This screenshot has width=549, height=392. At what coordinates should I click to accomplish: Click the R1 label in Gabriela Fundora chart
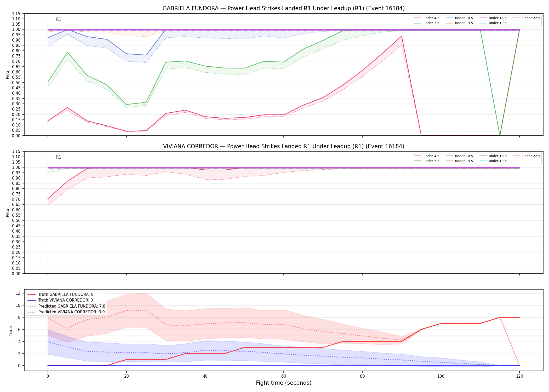tap(59, 19)
